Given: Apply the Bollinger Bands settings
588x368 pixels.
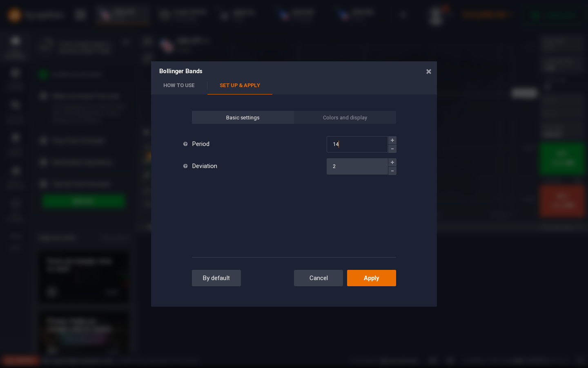Looking at the screenshot, I should coord(372,278).
